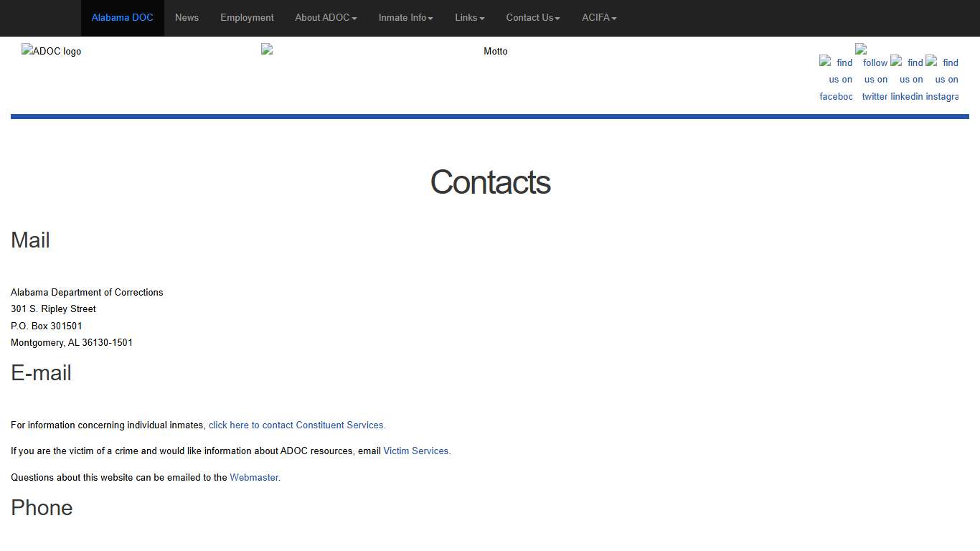
Task: Click the ADOC logo
Action: [51, 51]
